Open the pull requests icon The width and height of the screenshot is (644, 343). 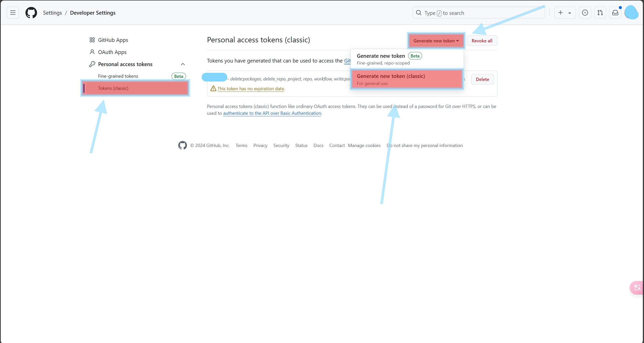pos(600,13)
